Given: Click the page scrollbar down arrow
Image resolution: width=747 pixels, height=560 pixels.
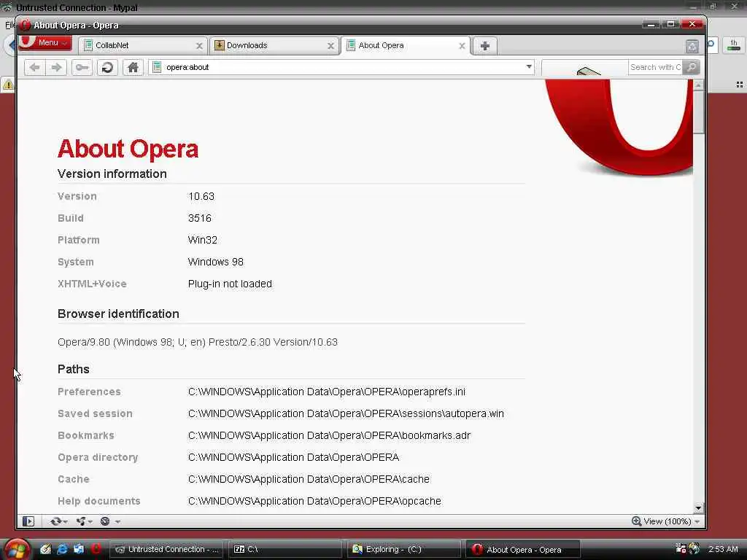Looking at the screenshot, I should 698,508.
